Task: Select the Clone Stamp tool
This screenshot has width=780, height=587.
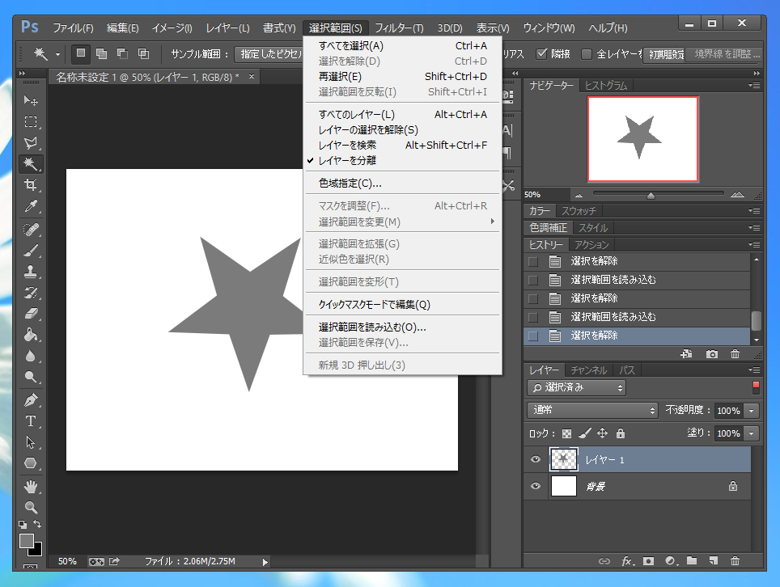Action: tap(30, 272)
